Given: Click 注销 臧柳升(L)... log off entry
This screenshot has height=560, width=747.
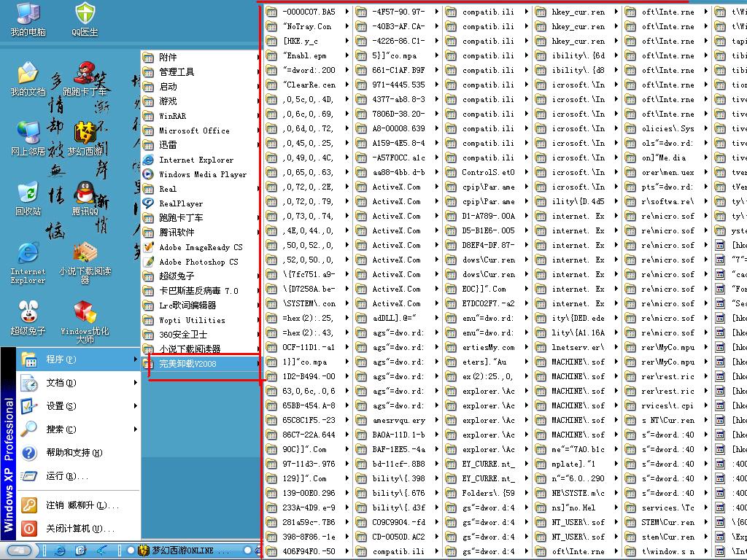Looking at the screenshot, I should click(x=79, y=505).
